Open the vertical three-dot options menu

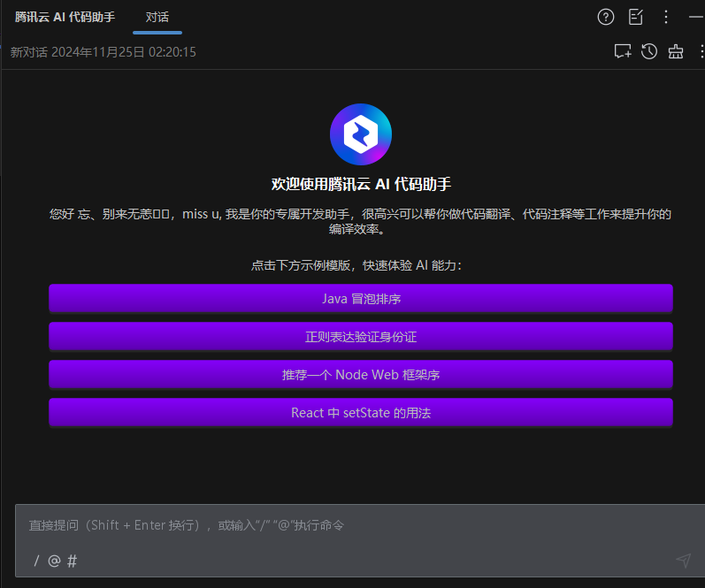(666, 17)
